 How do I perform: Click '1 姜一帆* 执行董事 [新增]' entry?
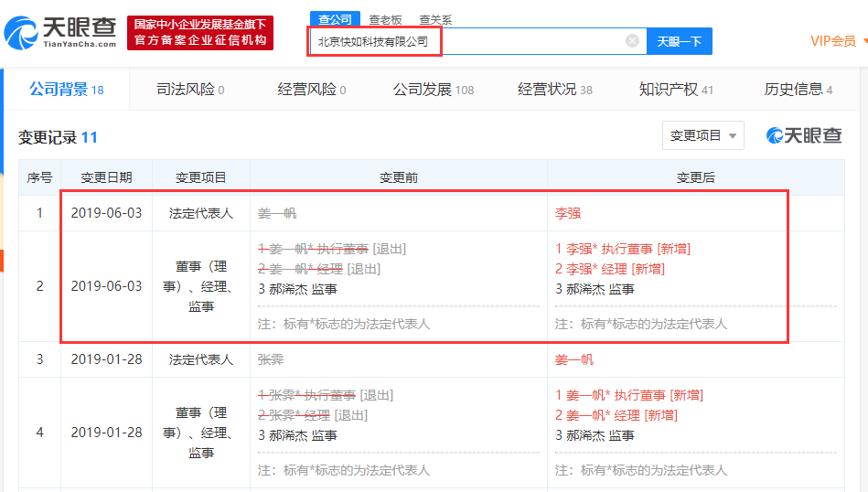tap(629, 395)
